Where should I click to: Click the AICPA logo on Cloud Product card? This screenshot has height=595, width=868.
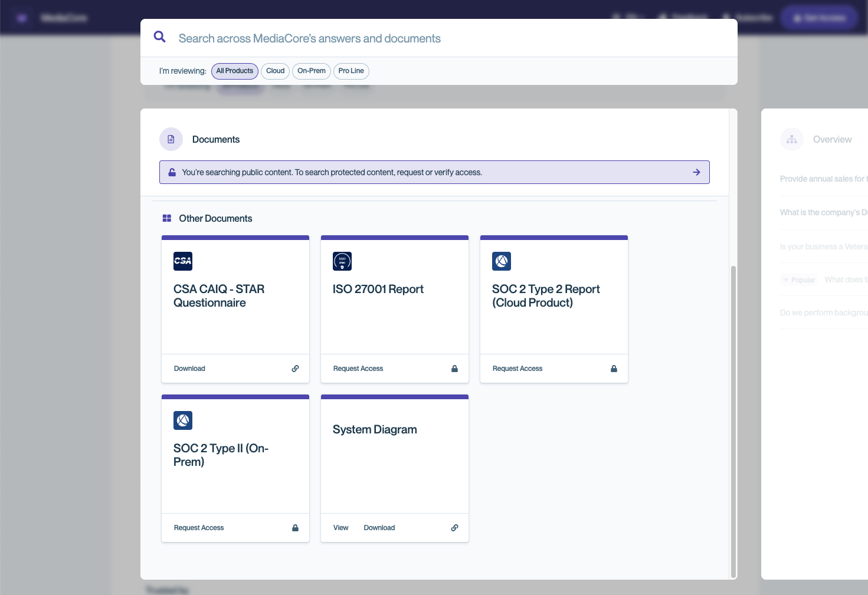502,261
